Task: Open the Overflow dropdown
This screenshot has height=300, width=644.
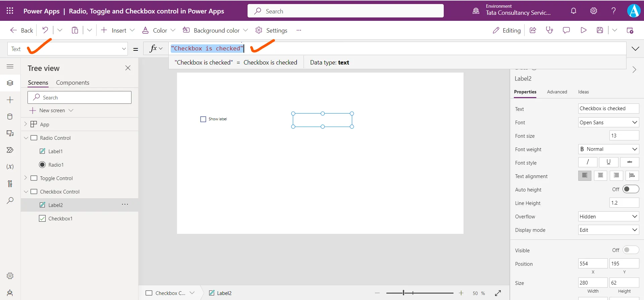Action: [608, 216]
